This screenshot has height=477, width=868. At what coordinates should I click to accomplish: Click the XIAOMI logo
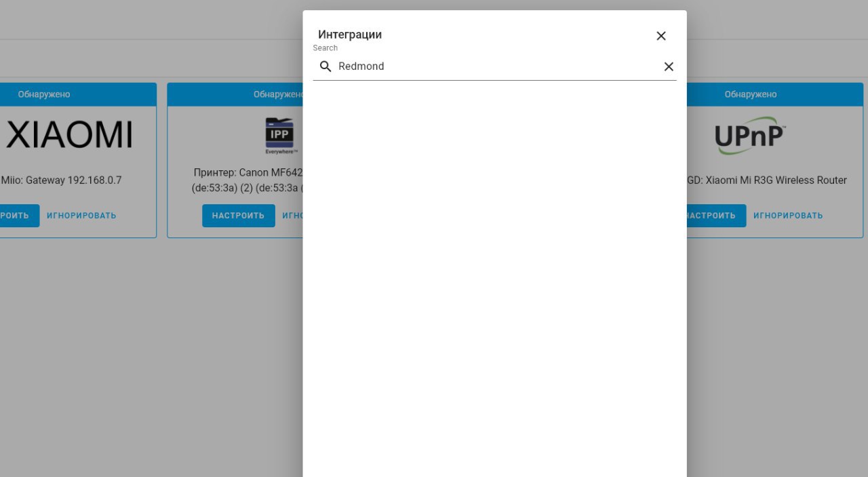69,135
